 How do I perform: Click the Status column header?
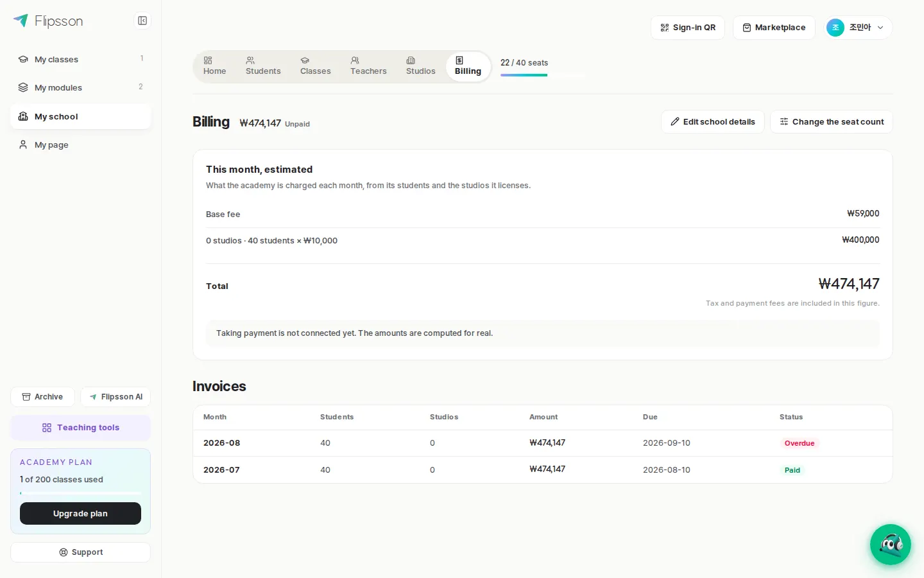coord(791,417)
